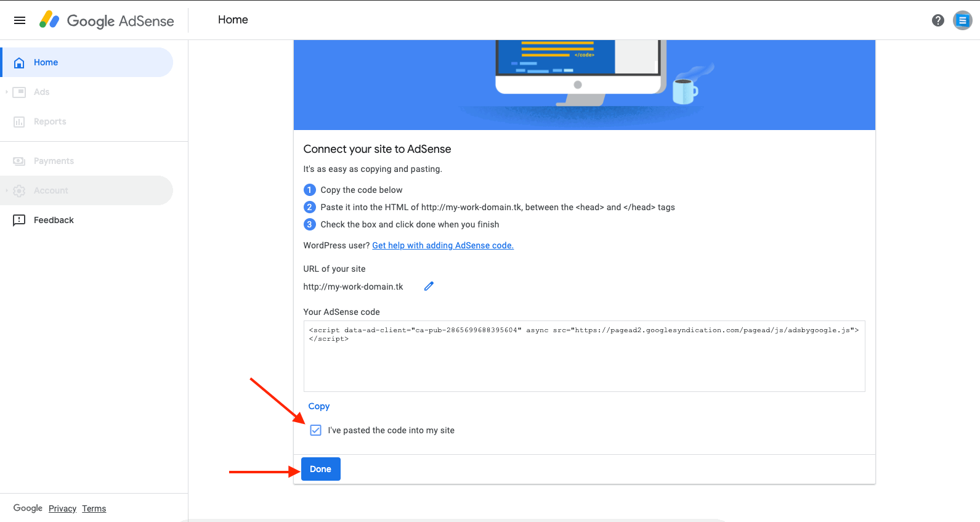
Task: Click the Home house icon in sidebar
Action: click(x=19, y=62)
